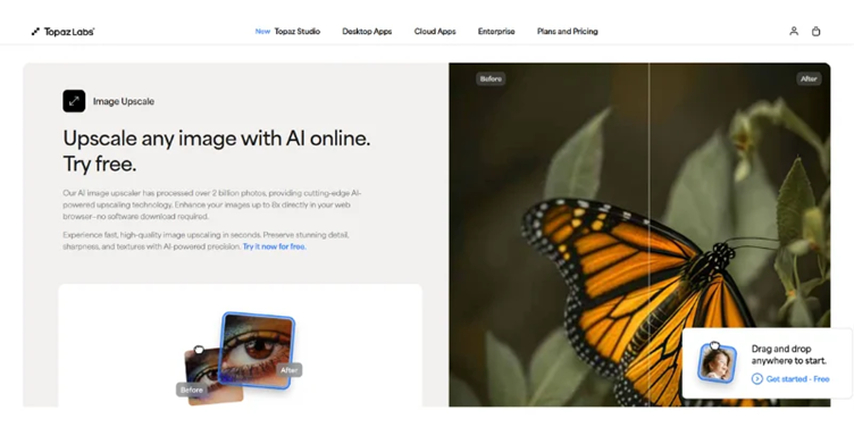
Task: Select the After eye image thumbnail
Action: (256, 350)
